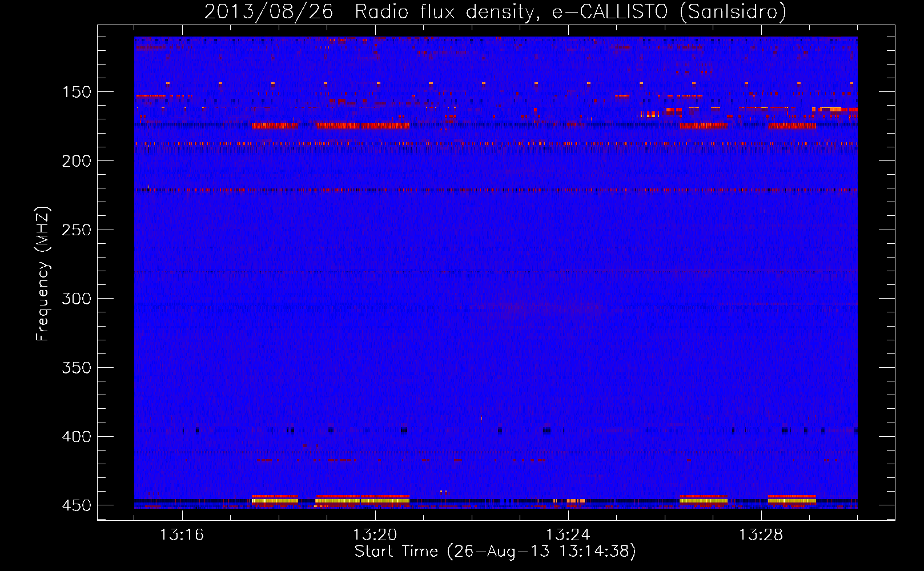Viewport: 924px width, 571px height.
Task: Click the 350 frequency tick label
Action: (77, 368)
